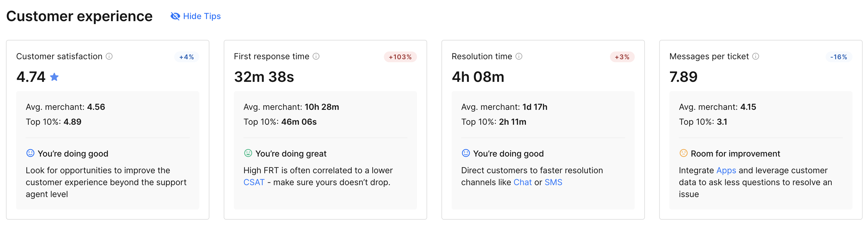This screenshot has width=868, height=228.
Task: Click the green smiley beside You're doing great
Action: click(248, 153)
